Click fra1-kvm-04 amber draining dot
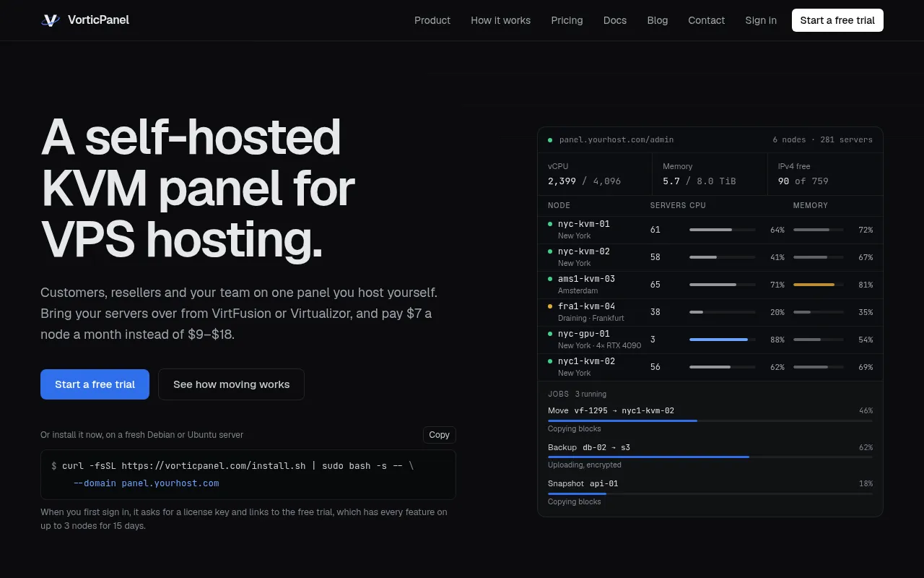 pyautogui.click(x=550, y=306)
